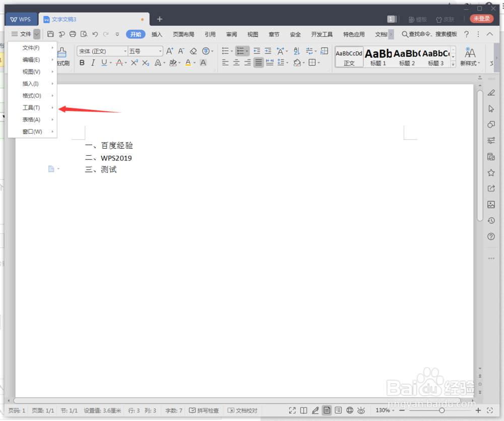This screenshot has height=421, width=504.
Task: Collapse the ribbon with chevron
Action: [x=489, y=34]
